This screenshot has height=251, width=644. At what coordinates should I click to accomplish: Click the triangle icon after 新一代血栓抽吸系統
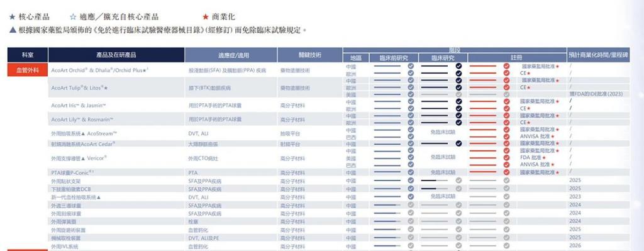(99, 197)
